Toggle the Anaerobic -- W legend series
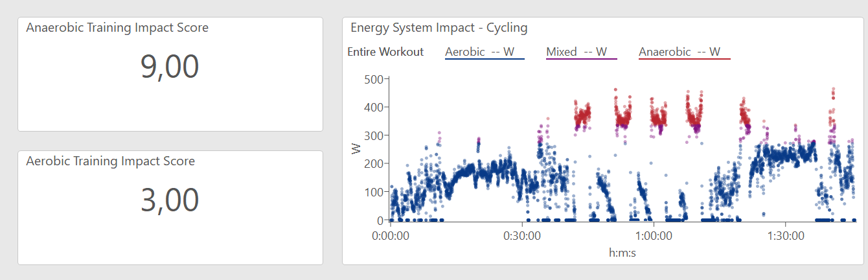The height and width of the screenshot is (280, 868). click(x=680, y=52)
